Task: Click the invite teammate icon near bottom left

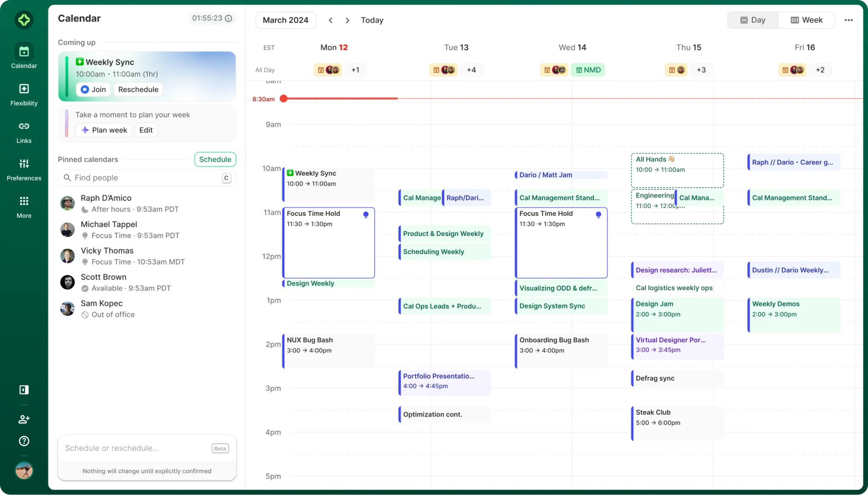Action: 23,419
